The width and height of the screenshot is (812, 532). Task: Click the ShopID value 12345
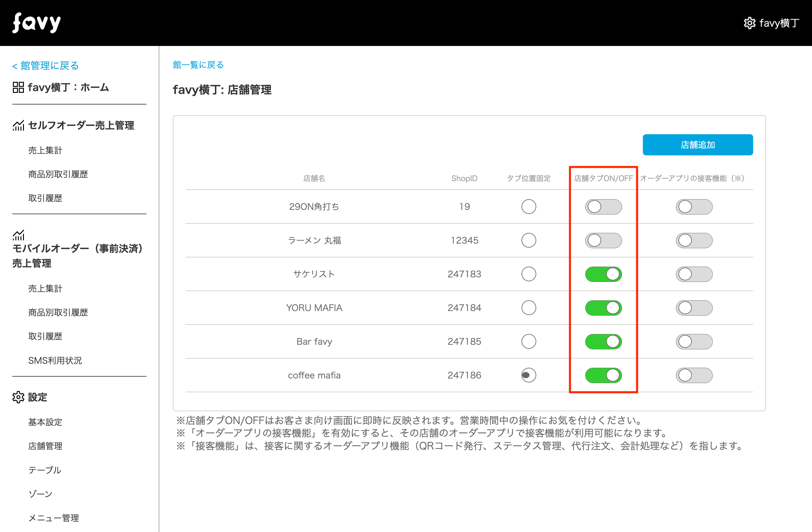464,240
